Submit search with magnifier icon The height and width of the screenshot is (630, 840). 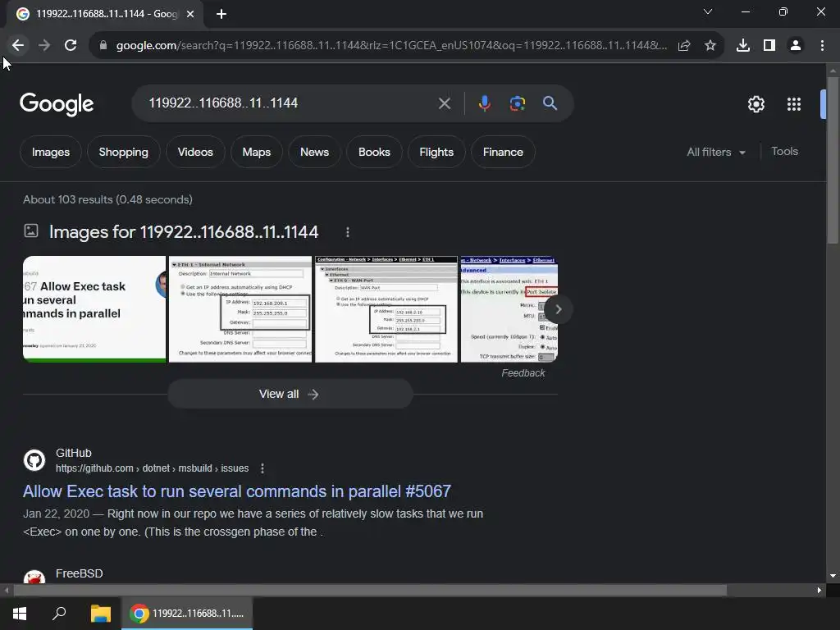550,103
